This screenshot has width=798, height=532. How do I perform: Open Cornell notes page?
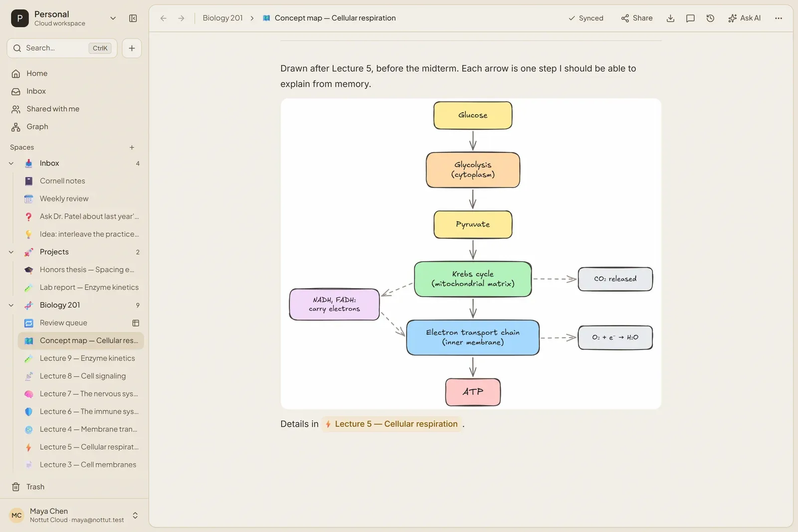point(81,181)
